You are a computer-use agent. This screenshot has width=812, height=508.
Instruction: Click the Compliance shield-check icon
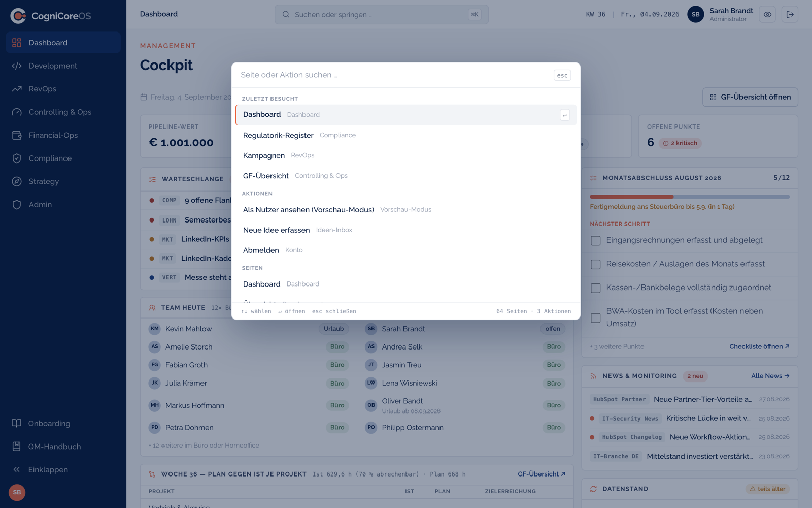(x=17, y=158)
